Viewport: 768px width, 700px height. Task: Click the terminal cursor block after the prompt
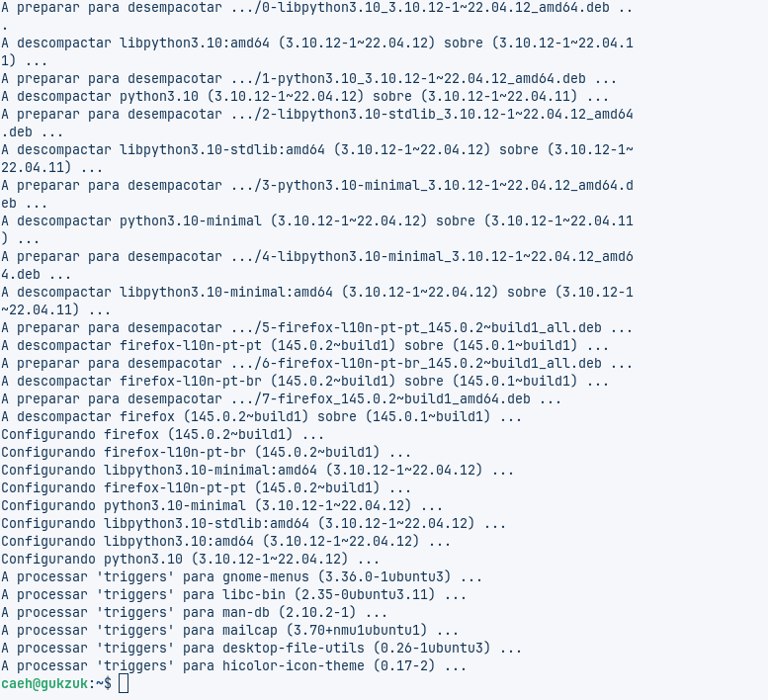pos(123,684)
